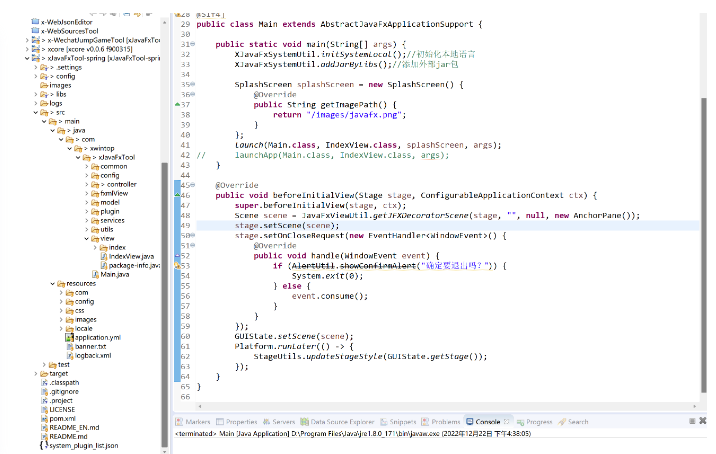This screenshot has width=716, height=454.
Task: Place cursor on stage.setScene(scene) line 49
Action: tap(287, 225)
